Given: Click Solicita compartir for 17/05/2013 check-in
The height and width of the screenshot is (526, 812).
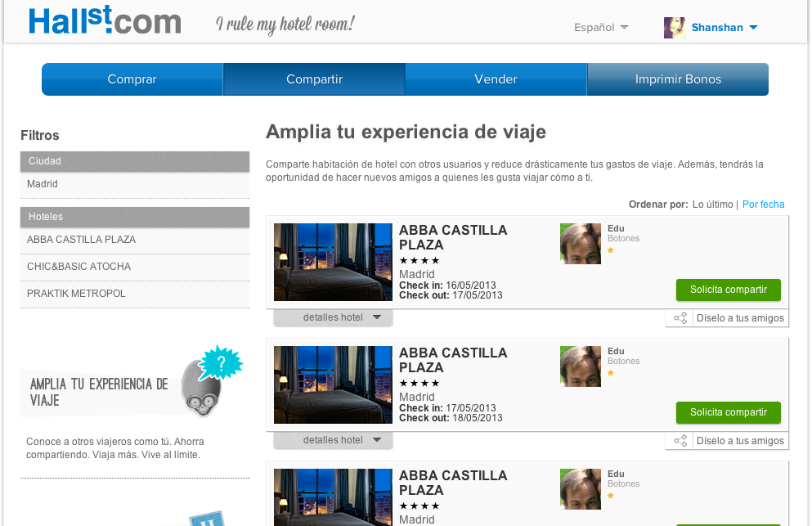Looking at the screenshot, I should coord(728,412).
